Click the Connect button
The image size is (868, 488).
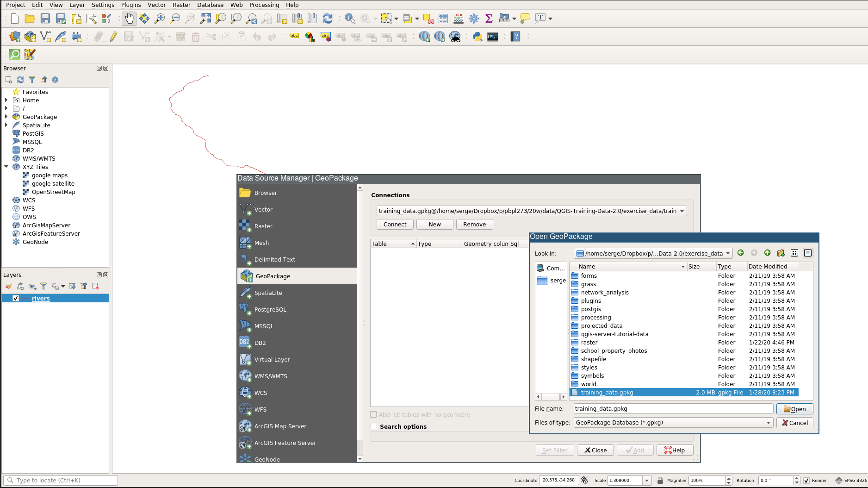coord(395,224)
